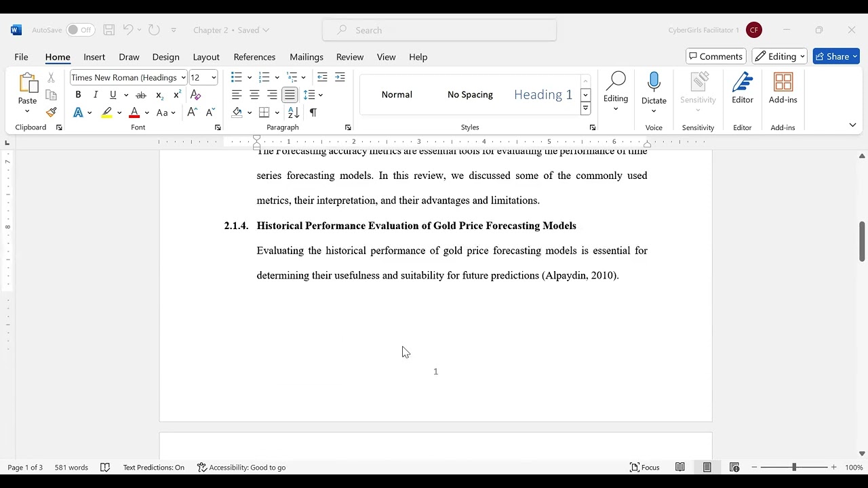Decrease paragraph indent
Viewport: 868px width, 488px height.
pyautogui.click(x=322, y=77)
